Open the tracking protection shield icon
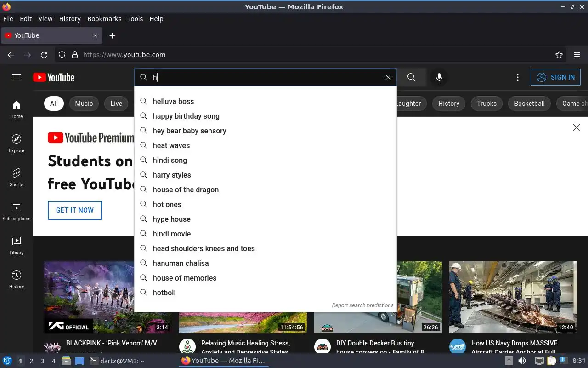The height and width of the screenshot is (368, 588). pos(62,55)
